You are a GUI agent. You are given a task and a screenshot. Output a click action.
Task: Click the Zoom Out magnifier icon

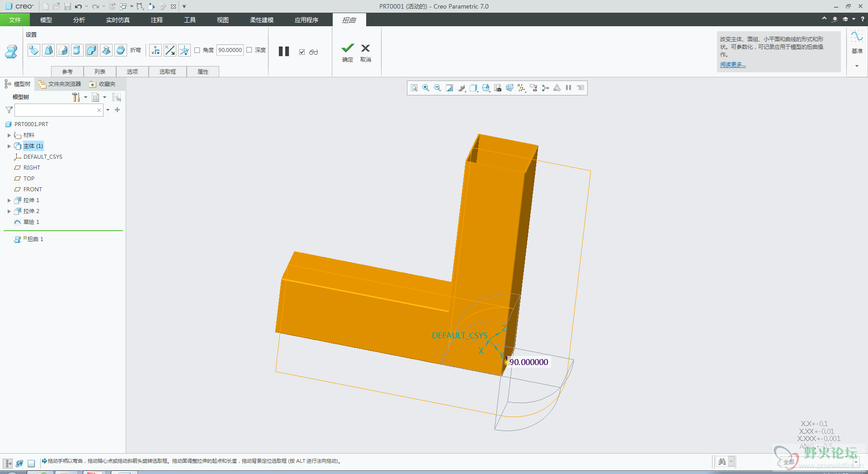(x=438, y=88)
